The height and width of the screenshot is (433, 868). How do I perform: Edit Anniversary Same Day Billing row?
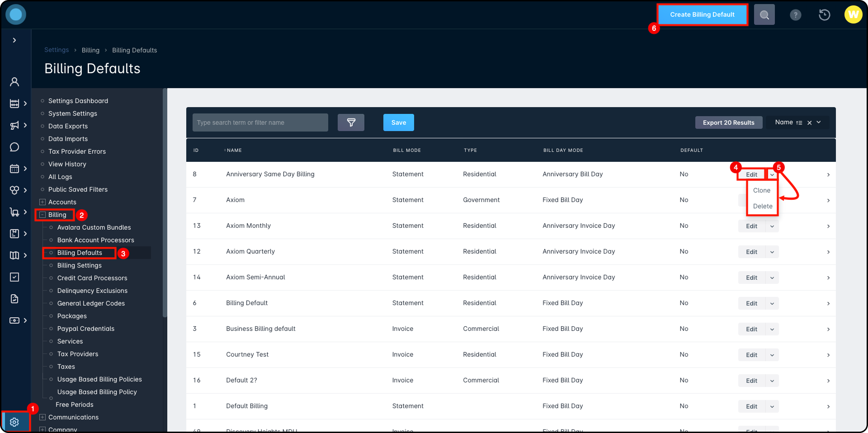[x=751, y=174]
